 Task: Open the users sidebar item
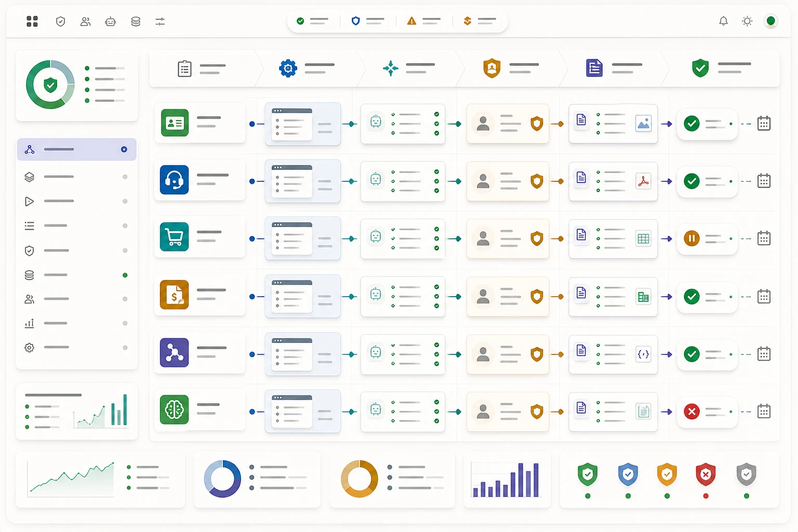[x=77, y=299]
